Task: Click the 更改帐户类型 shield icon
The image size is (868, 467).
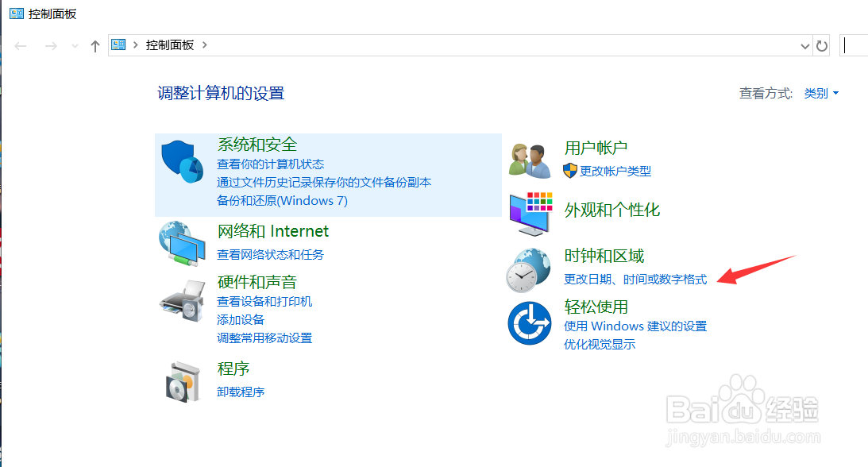Action: coord(569,169)
